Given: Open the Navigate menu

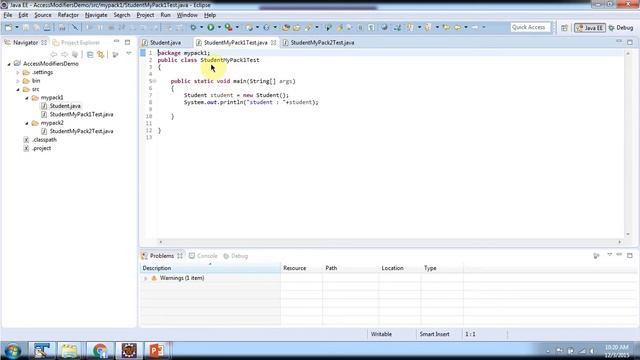Looking at the screenshot, I should tap(96, 15).
